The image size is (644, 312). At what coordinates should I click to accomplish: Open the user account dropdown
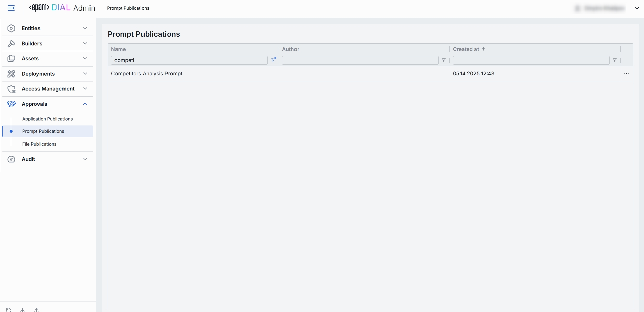[x=637, y=8]
